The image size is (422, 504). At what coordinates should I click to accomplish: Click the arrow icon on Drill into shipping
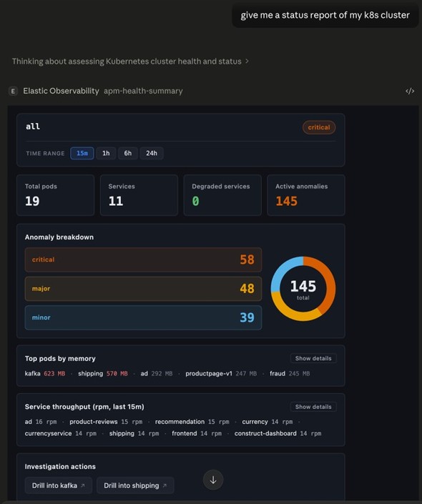coord(165,485)
